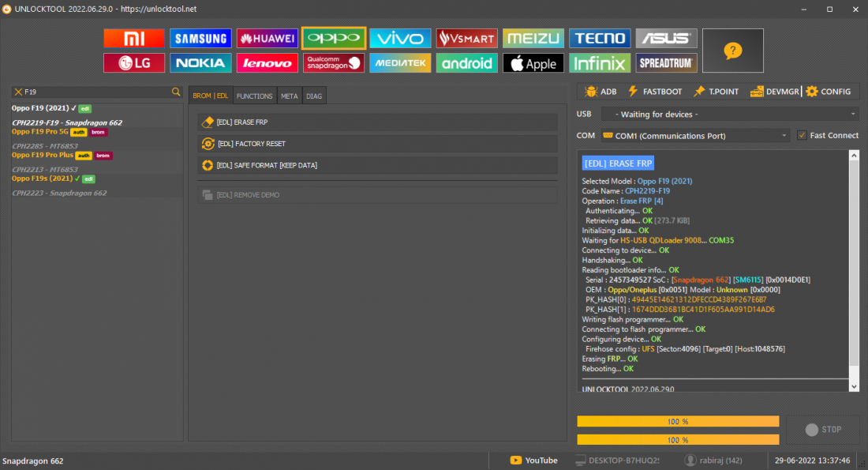
Task: Clear the F19 search with the X icon
Action: point(18,92)
